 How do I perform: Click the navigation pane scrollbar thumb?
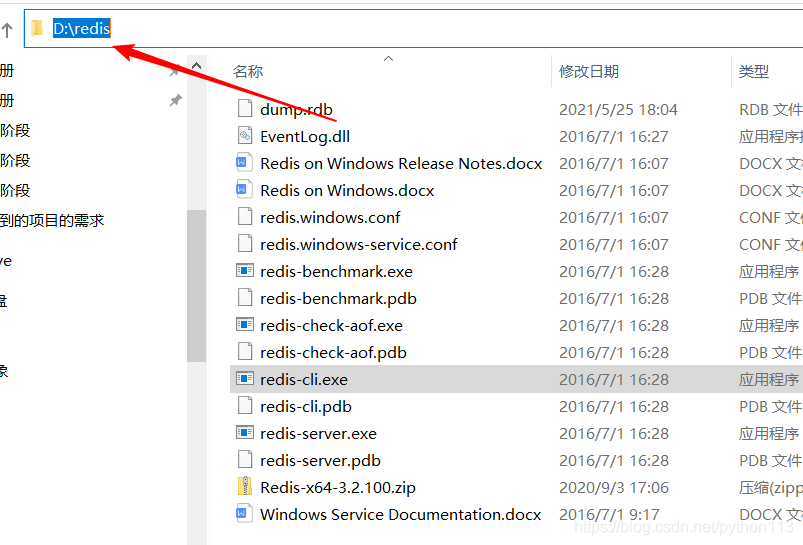coord(196,286)
